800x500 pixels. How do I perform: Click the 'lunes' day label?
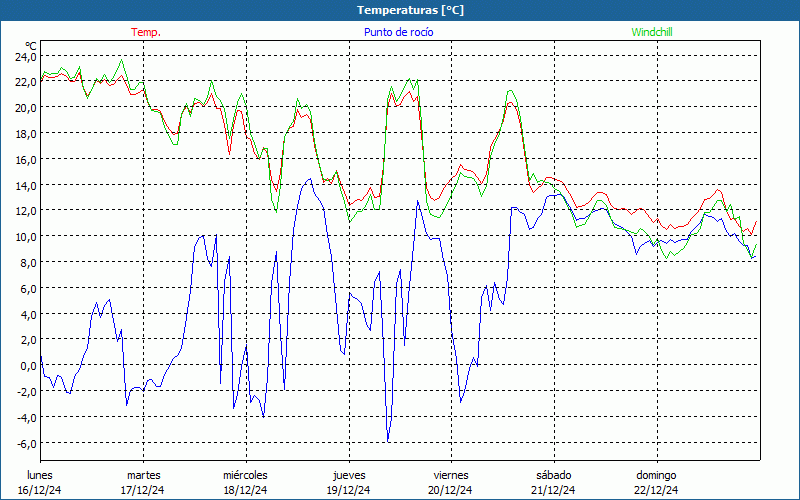pos(40,475)
